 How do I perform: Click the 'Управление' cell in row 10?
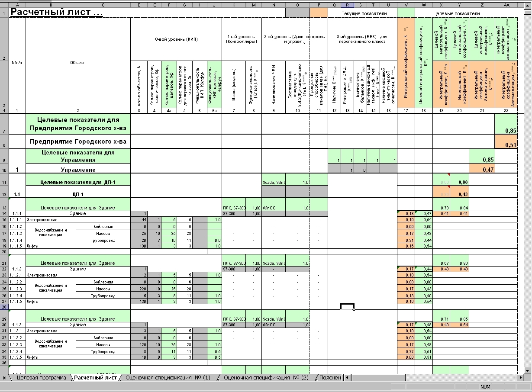pos(78,170)
